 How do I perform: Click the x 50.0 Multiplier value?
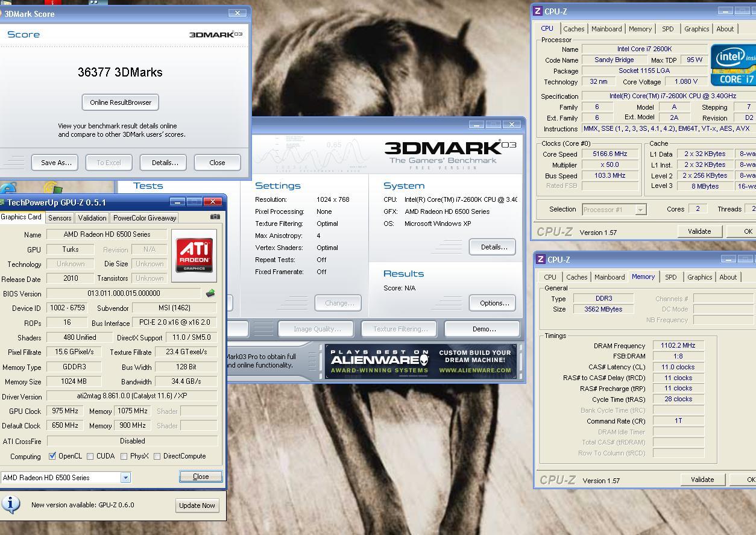click(610, 164)
